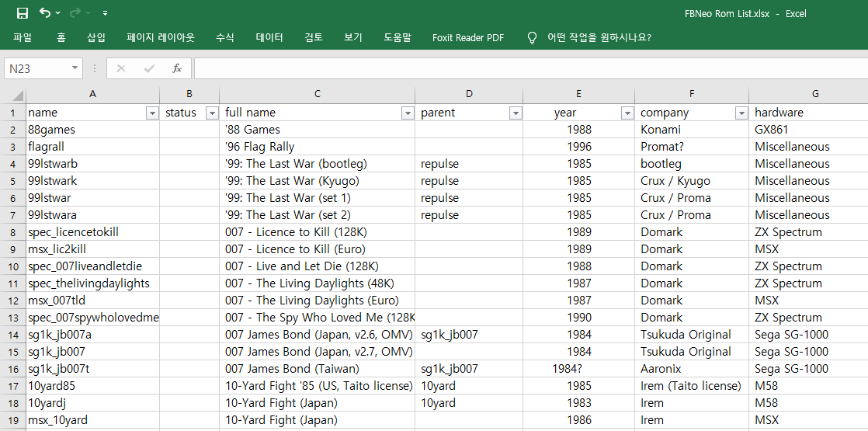Click the 99lstwark name cell

pyautogui.click(x=93, y=181)
